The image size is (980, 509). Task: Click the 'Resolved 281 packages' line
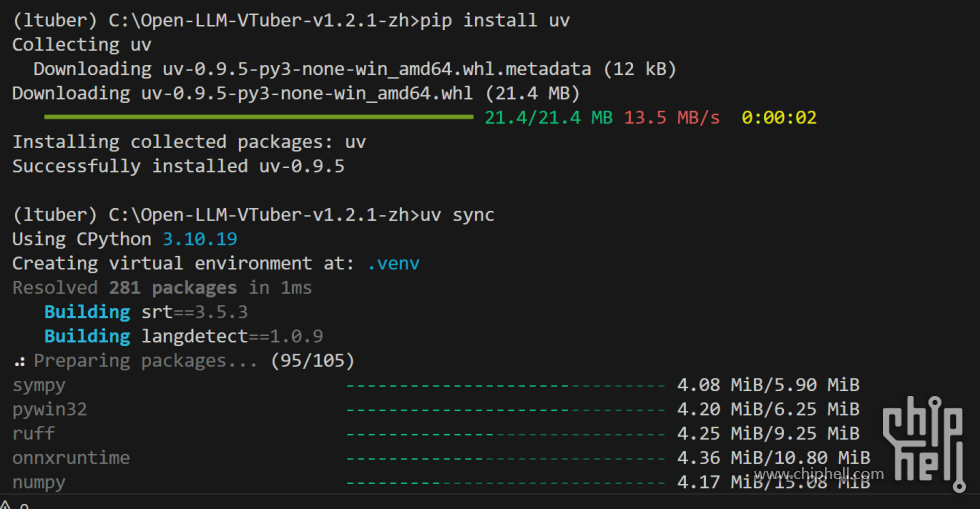162,288
